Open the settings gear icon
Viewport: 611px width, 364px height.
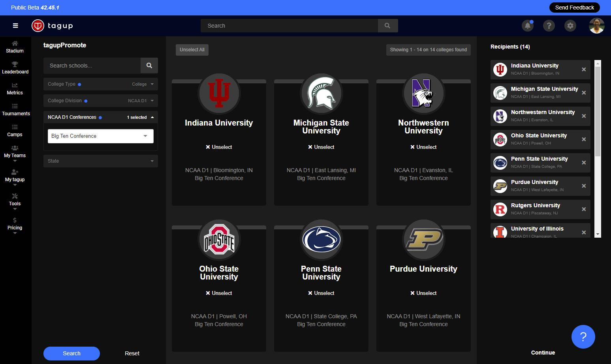(570, 26)
